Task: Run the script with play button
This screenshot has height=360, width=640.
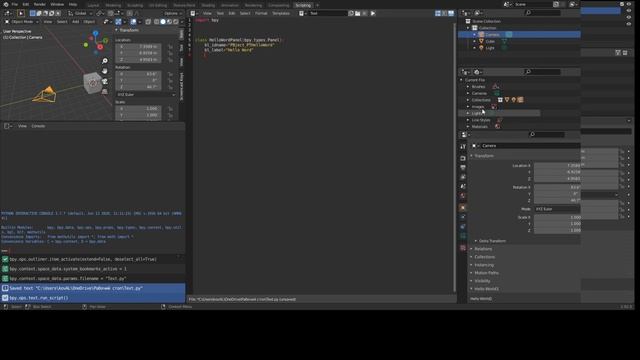Action: 373,13
